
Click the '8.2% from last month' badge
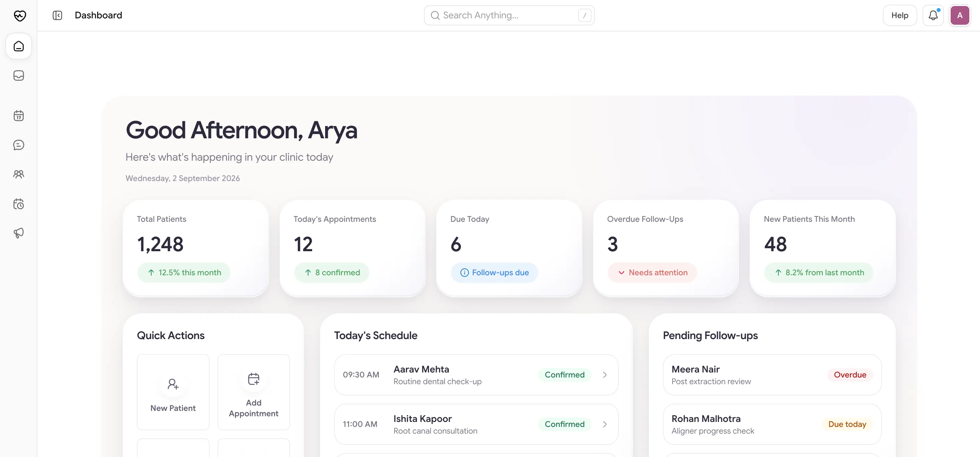819,273
